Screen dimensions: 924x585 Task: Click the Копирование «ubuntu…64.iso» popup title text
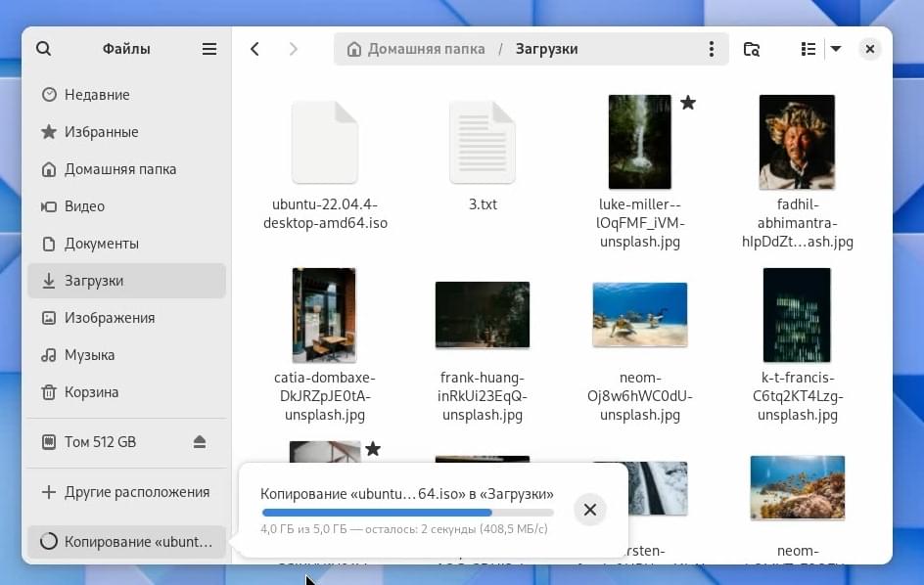tap(407, 494)
